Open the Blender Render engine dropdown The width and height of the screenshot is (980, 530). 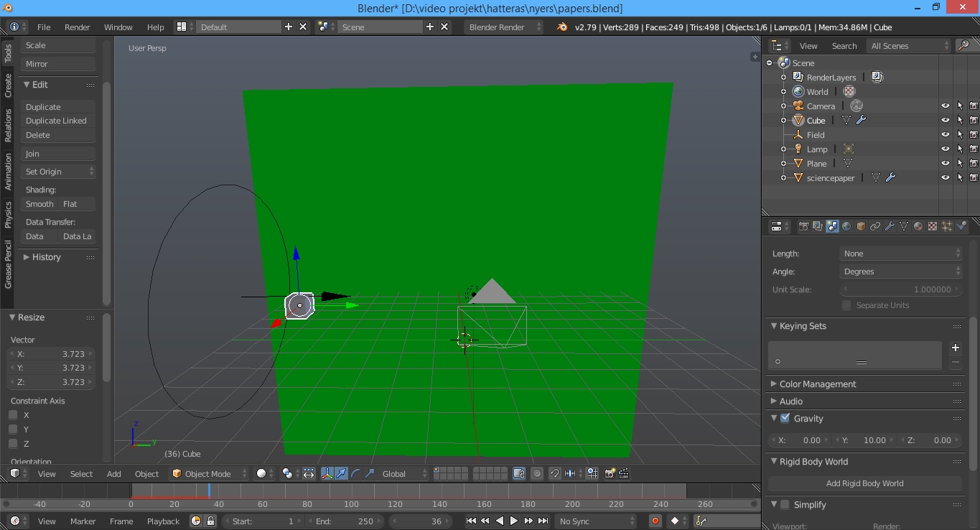[505, 27]
